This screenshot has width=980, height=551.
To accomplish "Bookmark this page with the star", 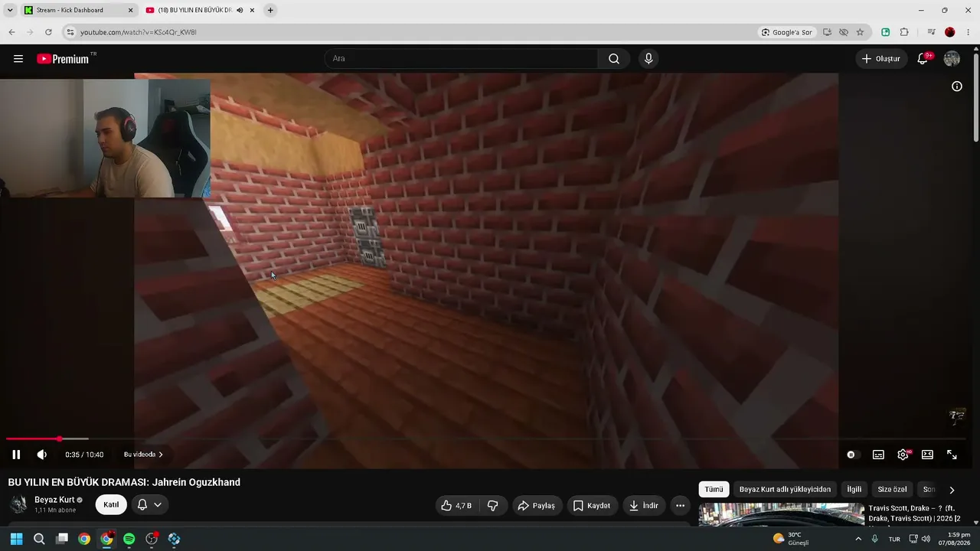I will (x=860, y=32).
